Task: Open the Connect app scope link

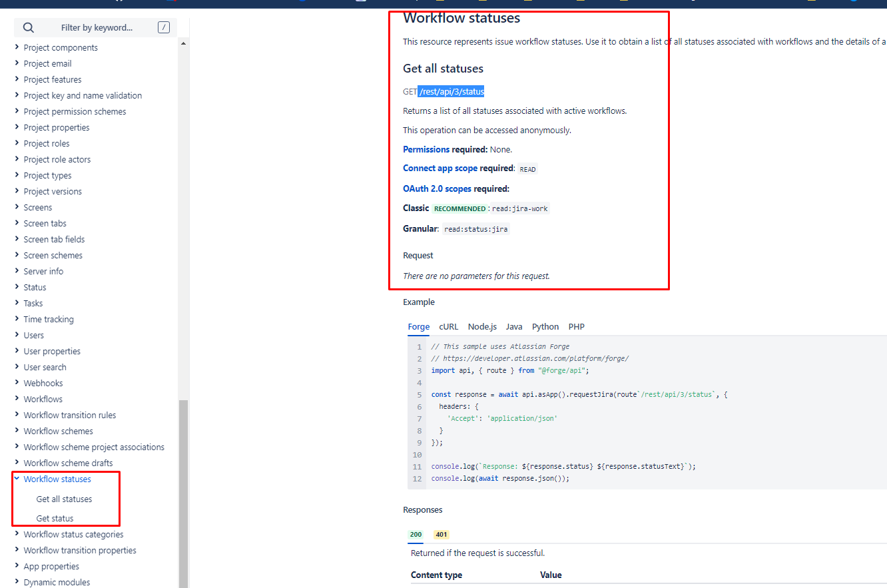Action: pos(440,168)
